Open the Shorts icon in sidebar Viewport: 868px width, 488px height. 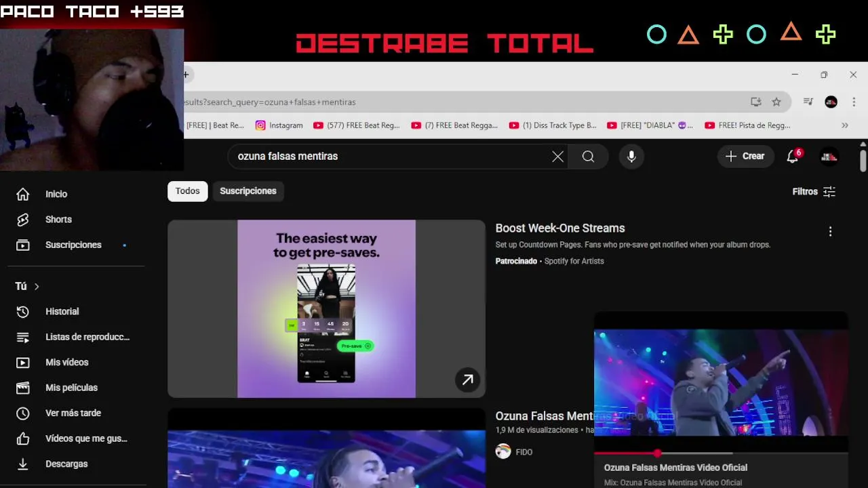point(23,220)
